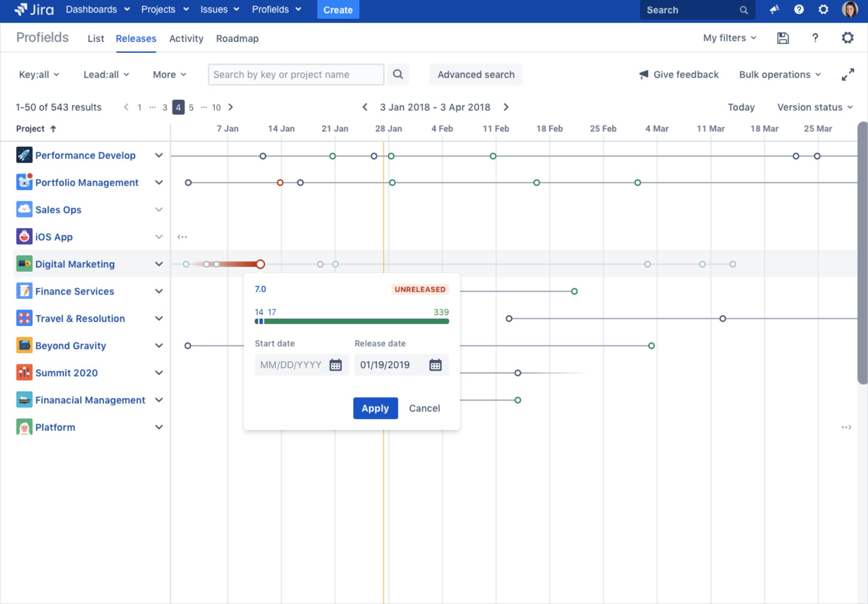Click the version 7.0 progress bar
Image resolution: width=868 pixels, height=604 pixels.
pyautogui.click(x=352, y=321)
